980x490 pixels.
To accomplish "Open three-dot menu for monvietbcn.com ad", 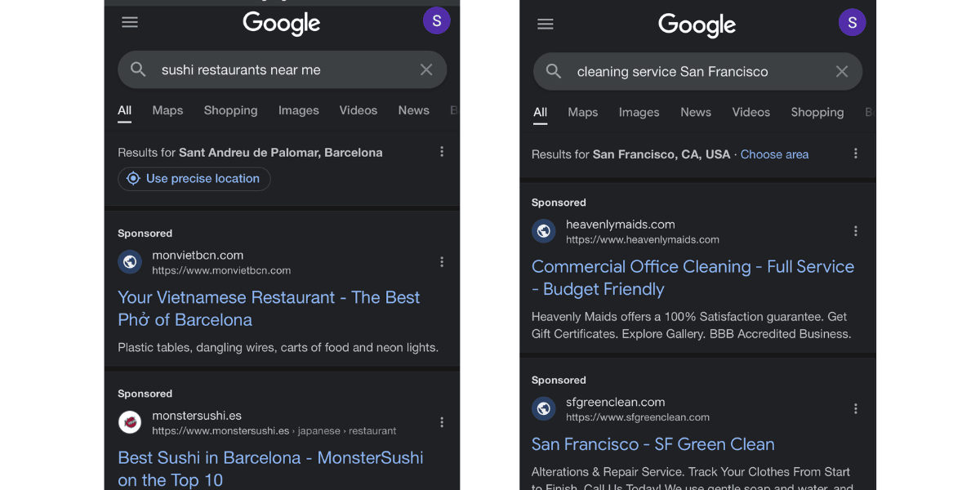I will click(x=442, y=262).
